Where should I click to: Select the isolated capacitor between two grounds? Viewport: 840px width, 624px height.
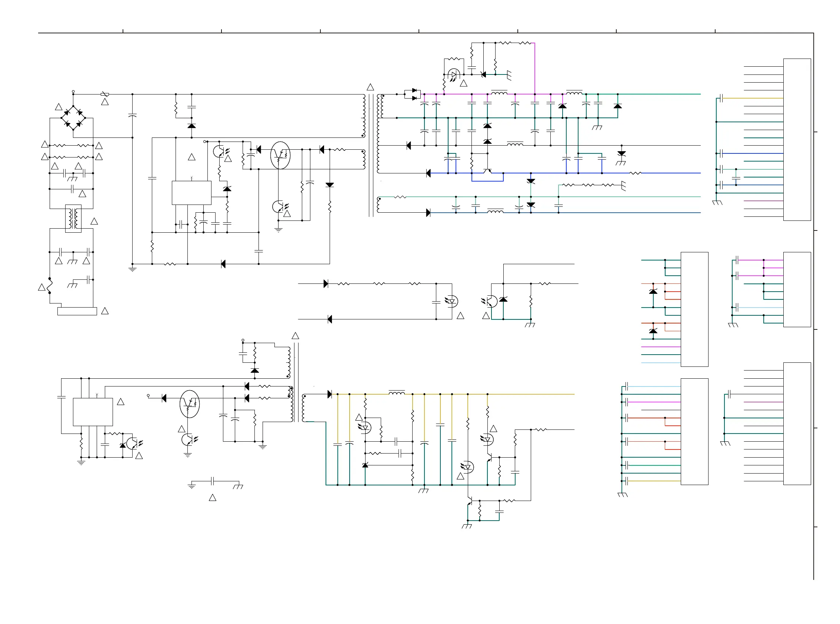(213, 481)
